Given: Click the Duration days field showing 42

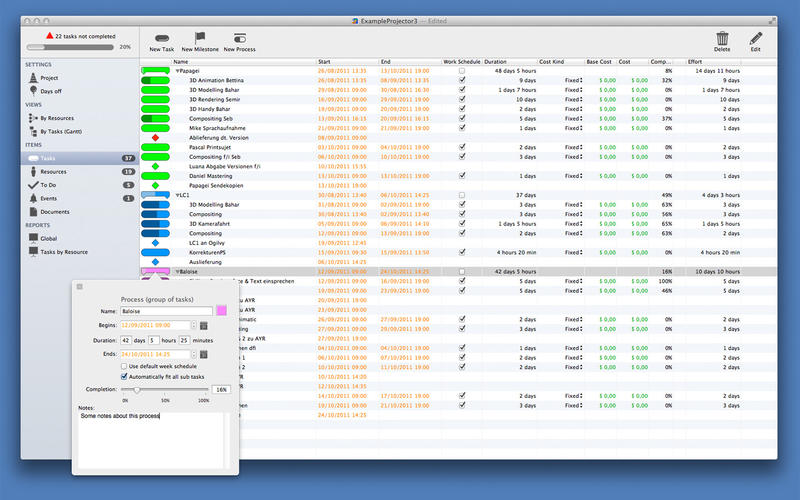Looking at the screenshot, I should click(126, 340).
